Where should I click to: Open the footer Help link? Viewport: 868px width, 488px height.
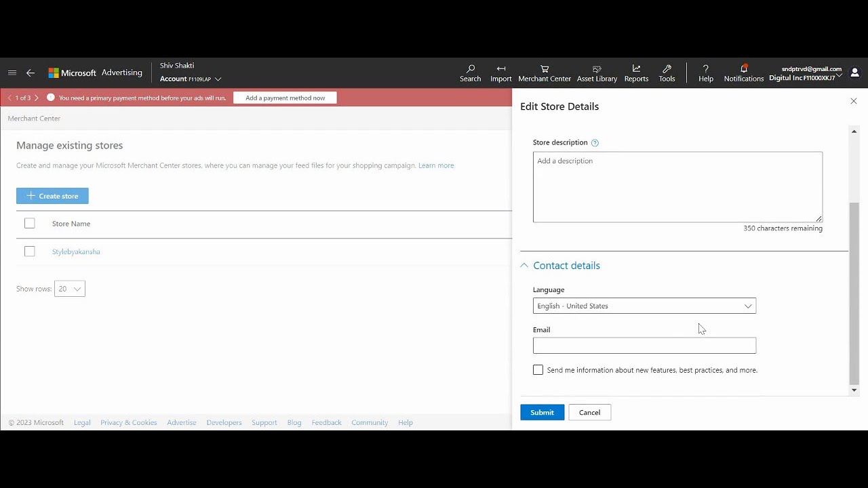click(x=406, y=422)
